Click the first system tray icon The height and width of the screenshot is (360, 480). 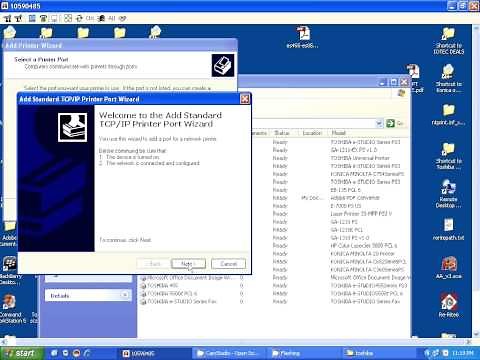427,353
